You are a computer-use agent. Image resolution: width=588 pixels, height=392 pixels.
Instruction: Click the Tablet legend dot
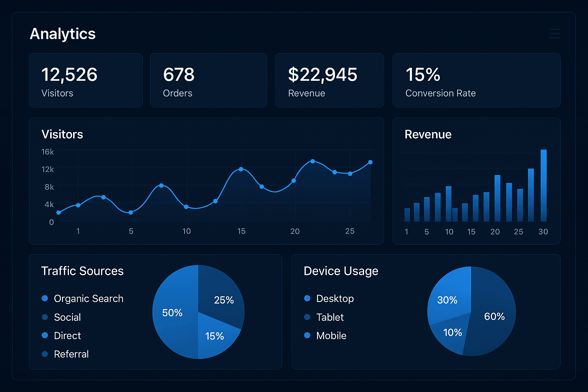click(307, 317)
